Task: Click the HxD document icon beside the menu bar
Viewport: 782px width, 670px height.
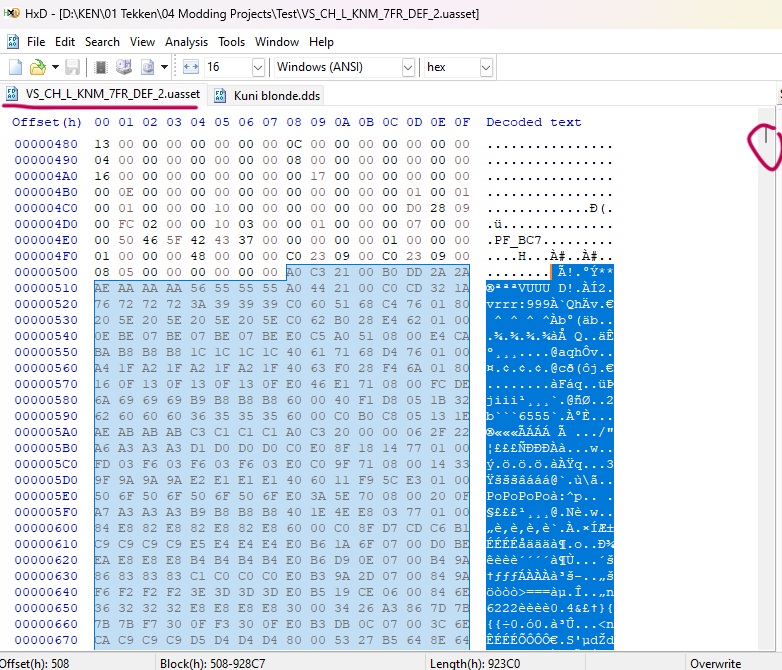Action: tap(13, 42)
